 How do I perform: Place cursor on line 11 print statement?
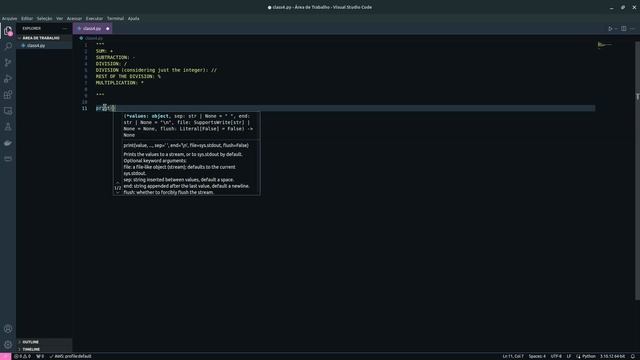coord(105,108)
